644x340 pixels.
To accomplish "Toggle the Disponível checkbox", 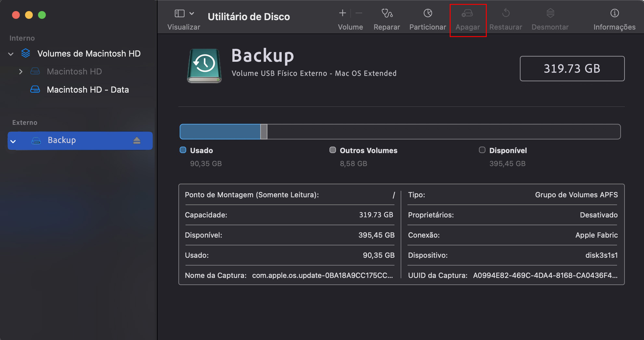I will pos(482,150).
